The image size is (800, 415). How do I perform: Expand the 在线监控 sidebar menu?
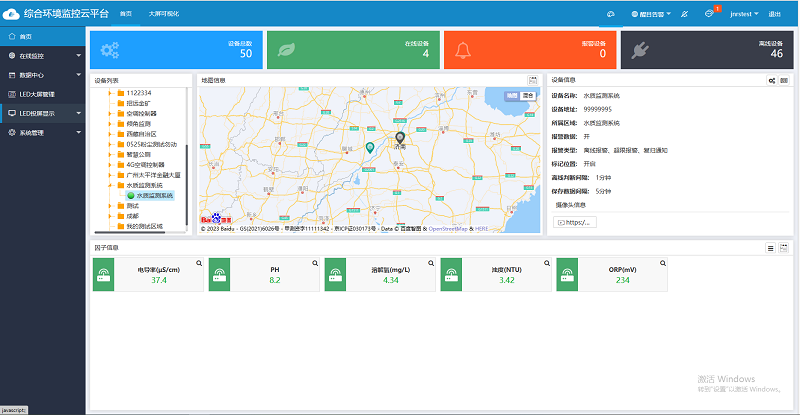pyautogui.click(x=42, y=55)
